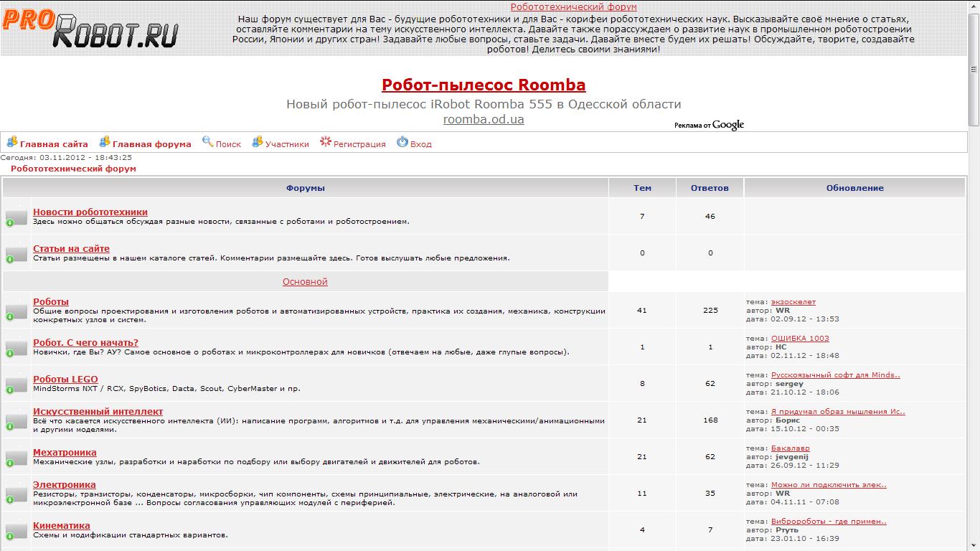980x551 pixels.
Task: Click the icon beside Регистрация
Action: [326, 141]
